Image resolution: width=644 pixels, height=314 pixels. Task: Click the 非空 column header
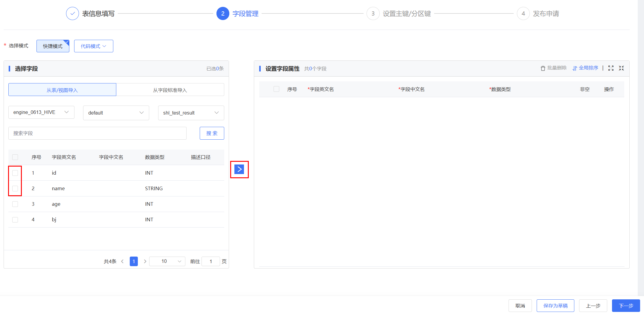tap(585, 89)
